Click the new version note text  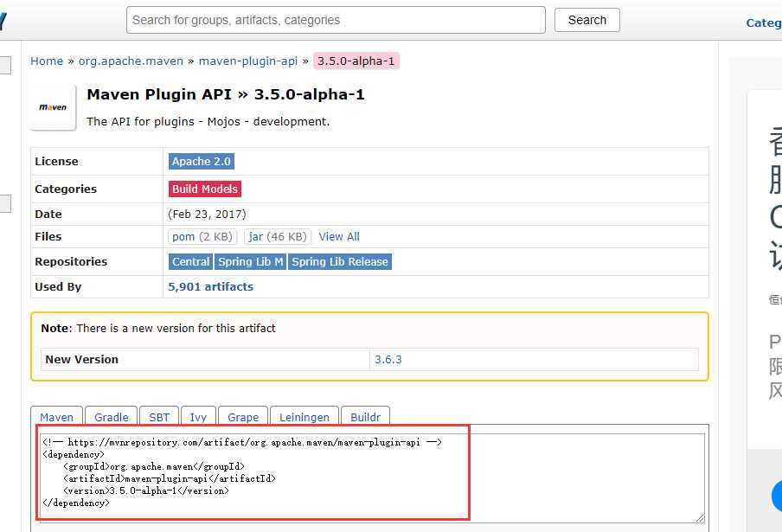pyautogui.click(x=158, y=328)
